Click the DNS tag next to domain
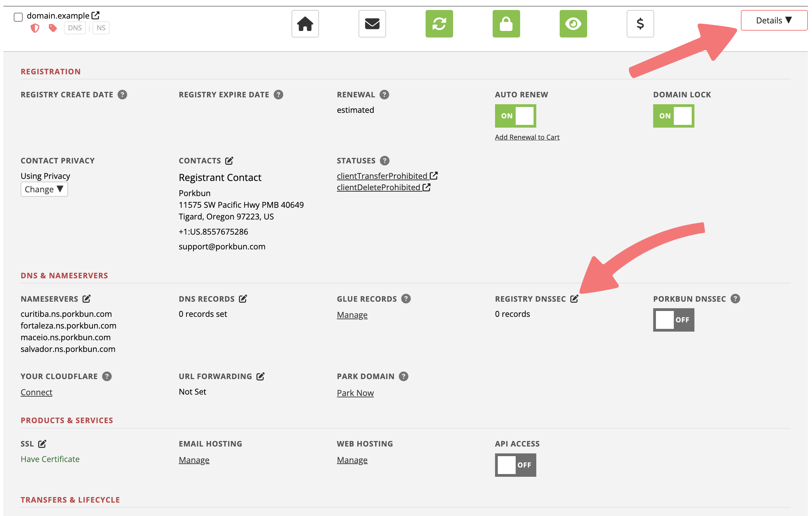This screenshot has width=812, height=516. (x=75, y=28)
